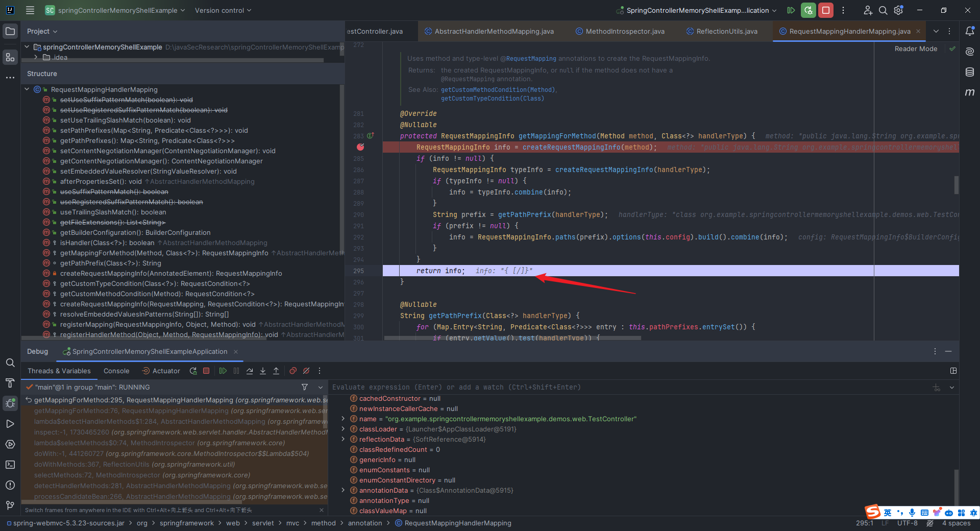Select getPathPrefix(Class<?>): String in Structure
This screenshot has width=980, height=531.
[x=111, y=263]
